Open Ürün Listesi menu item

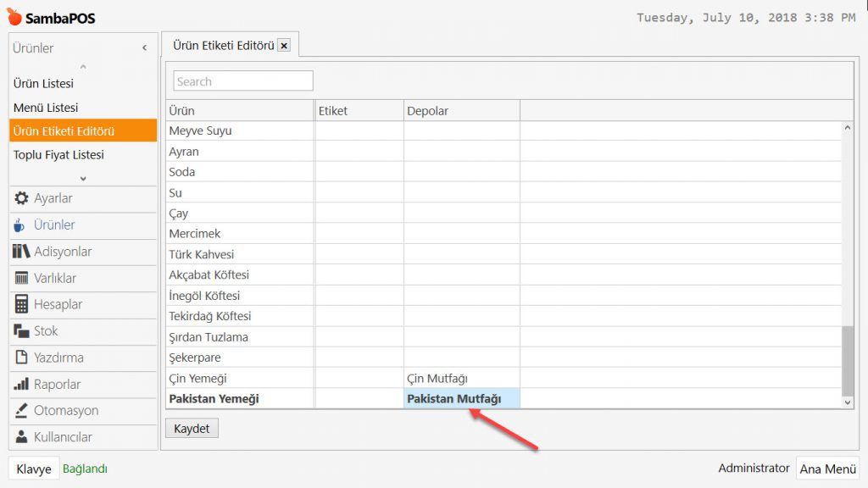pos(43,84)
